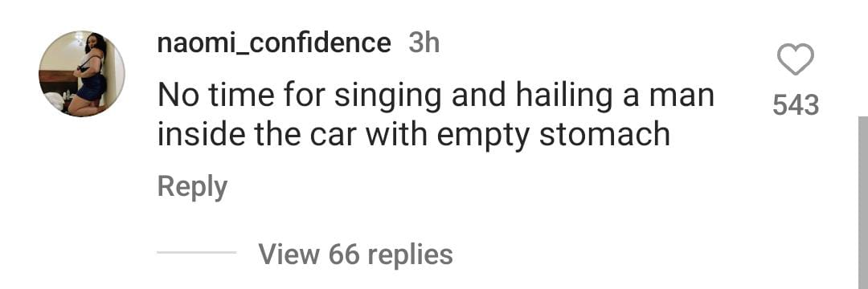
Task: Like the comment with the heart icon
Action: click(796, 59)
